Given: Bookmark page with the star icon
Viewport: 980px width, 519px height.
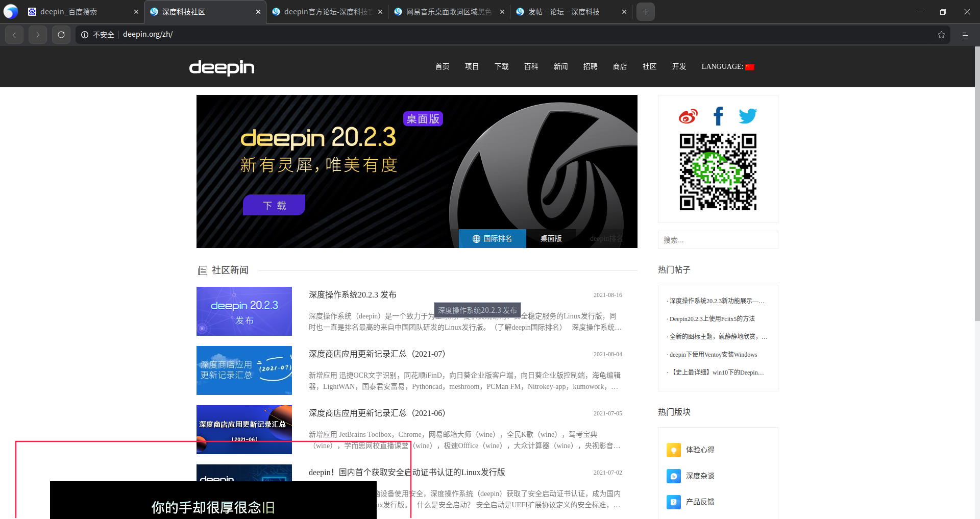Looking at the screenshot, I should pyautogui.click(x=941, y=35).
